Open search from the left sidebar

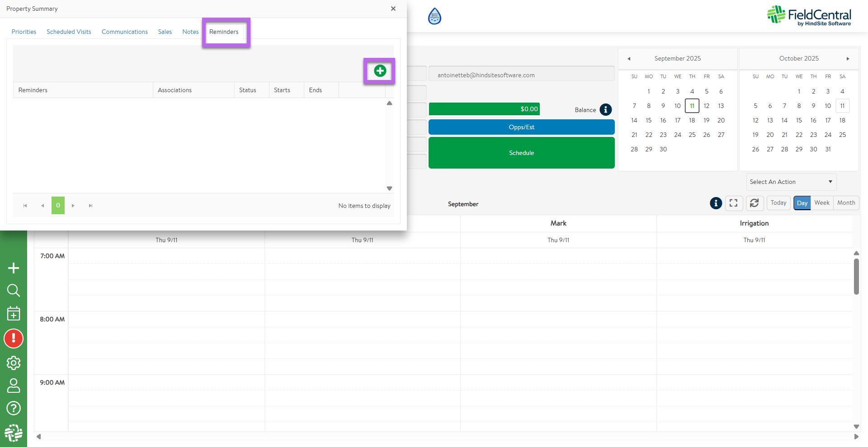(14, 290)
